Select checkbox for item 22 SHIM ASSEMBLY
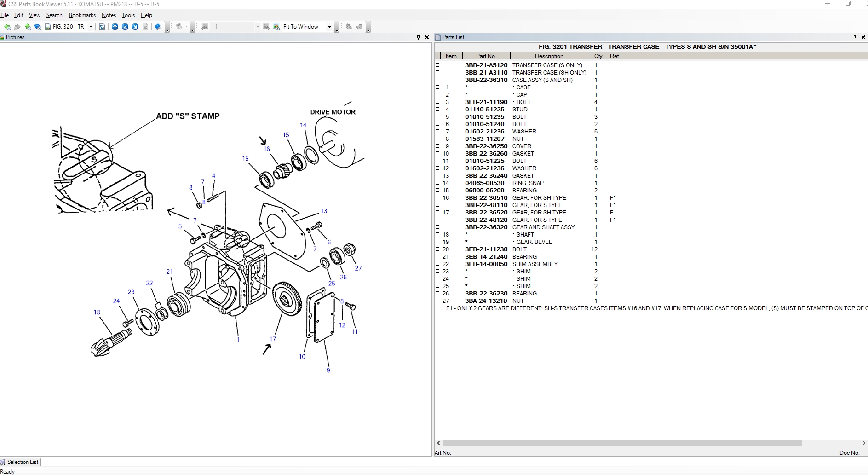This screenshot has height=475, width=868. [437, 264]
